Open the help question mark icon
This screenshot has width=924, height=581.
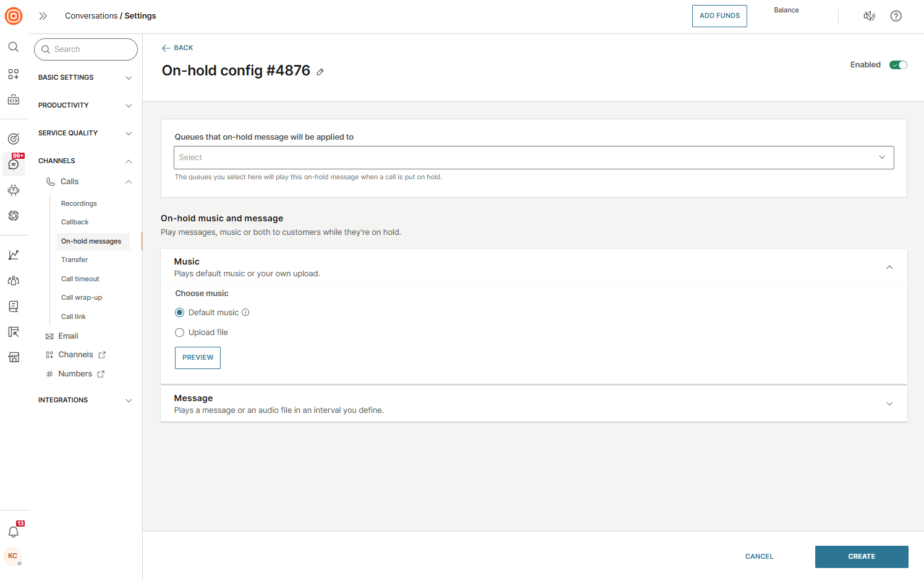[x=896, y=16]
